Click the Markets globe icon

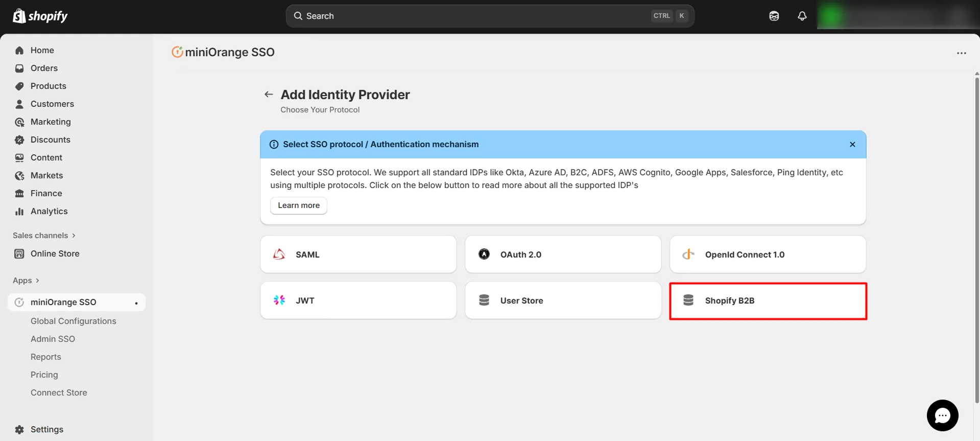point(19,175)
